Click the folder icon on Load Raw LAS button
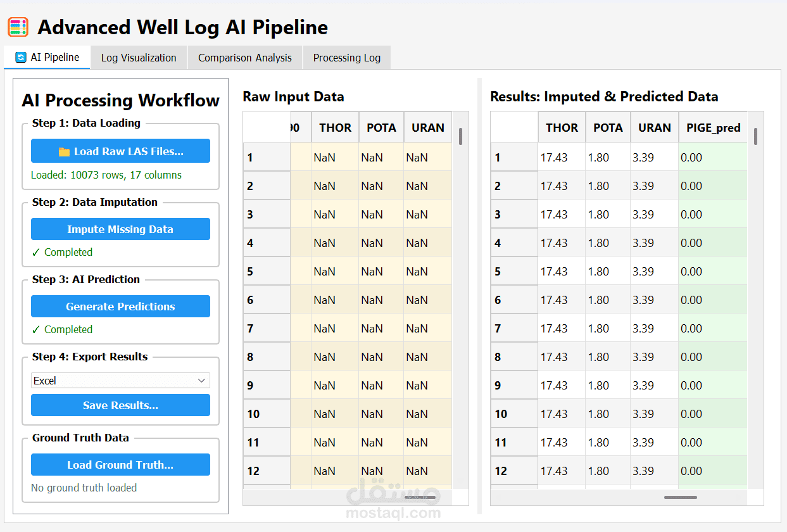Viewport: 787px width, 532px height. click(x=64, y=151)
